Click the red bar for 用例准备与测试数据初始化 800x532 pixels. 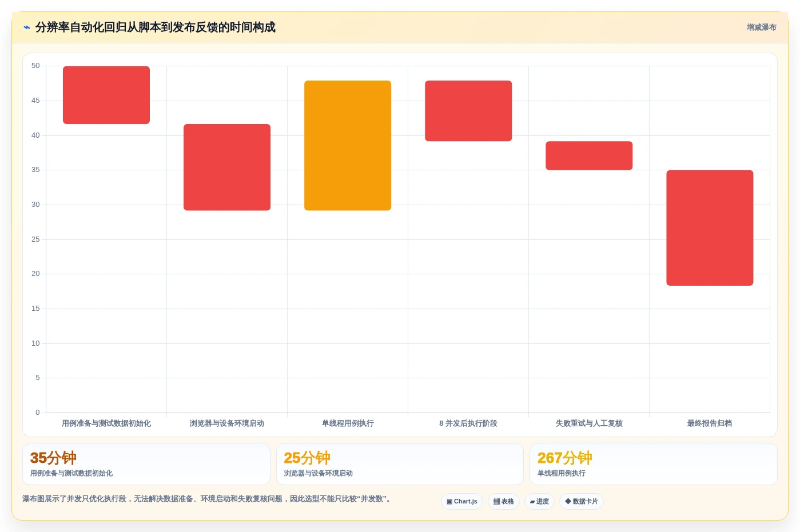coord(106,95)
